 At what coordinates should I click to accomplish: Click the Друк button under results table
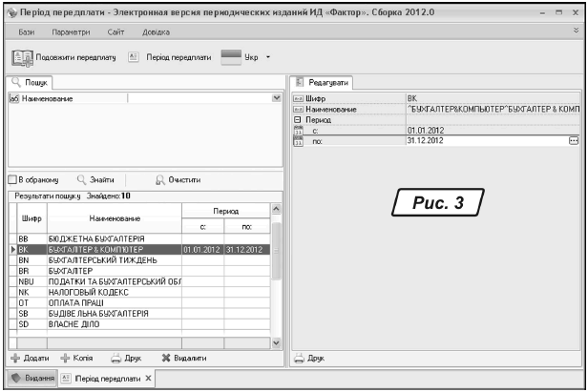click(126, 359)
